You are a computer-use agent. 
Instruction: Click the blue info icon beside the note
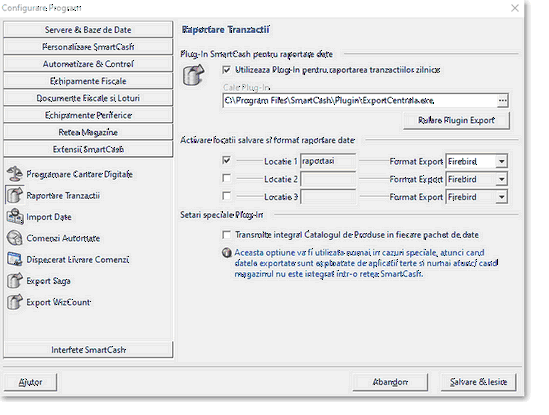coord(227,253)
